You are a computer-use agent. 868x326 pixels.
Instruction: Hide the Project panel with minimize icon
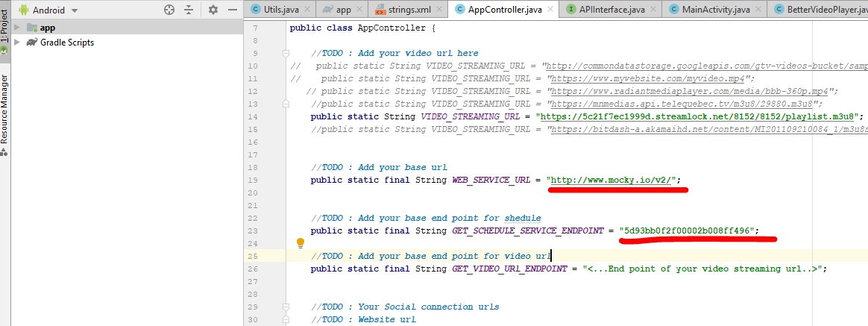tap(233, 10)
